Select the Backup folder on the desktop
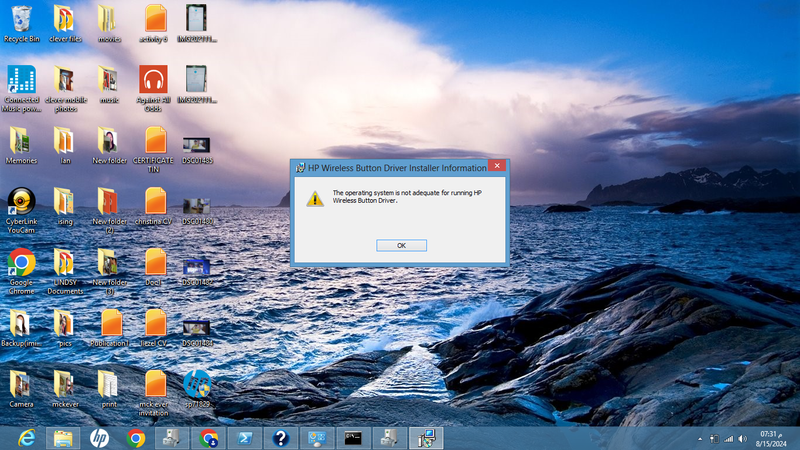The image size is (800, 450). pos(21,328)
